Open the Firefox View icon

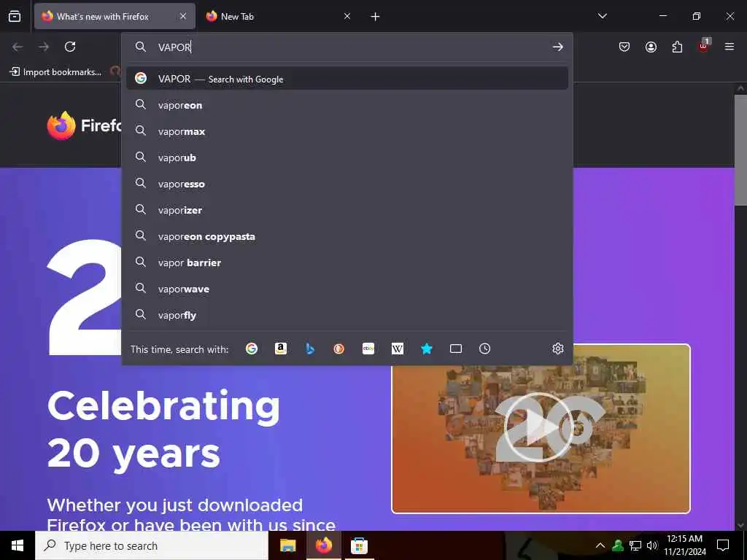click(15, 16)
